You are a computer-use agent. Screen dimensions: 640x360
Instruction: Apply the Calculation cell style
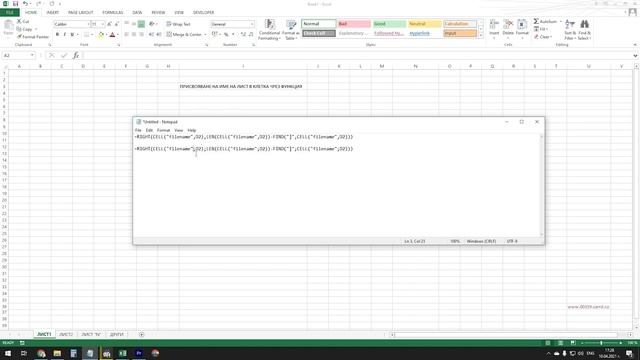point(460,24)
